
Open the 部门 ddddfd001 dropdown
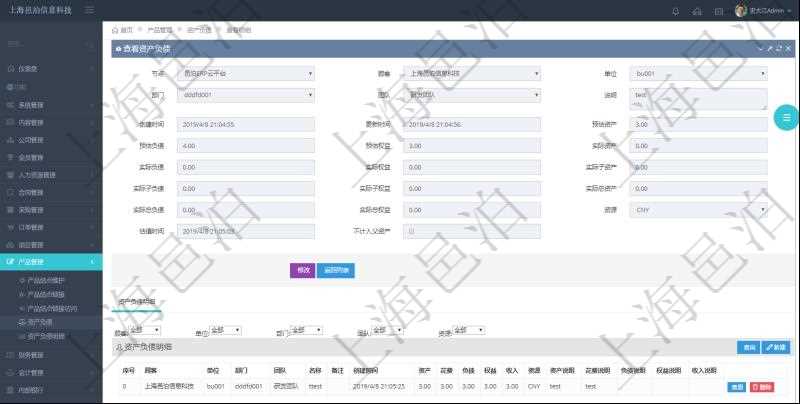[x=246, y=95]
